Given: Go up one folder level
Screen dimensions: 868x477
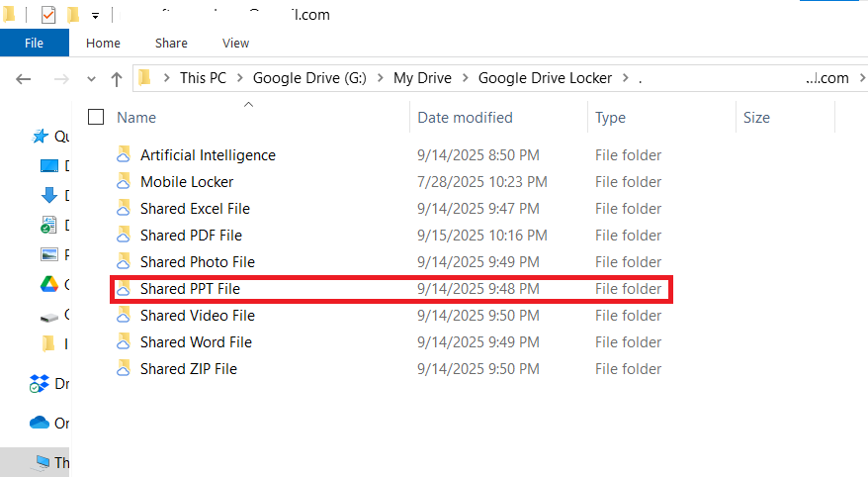Looking at the screenshot, I should 117,78.
